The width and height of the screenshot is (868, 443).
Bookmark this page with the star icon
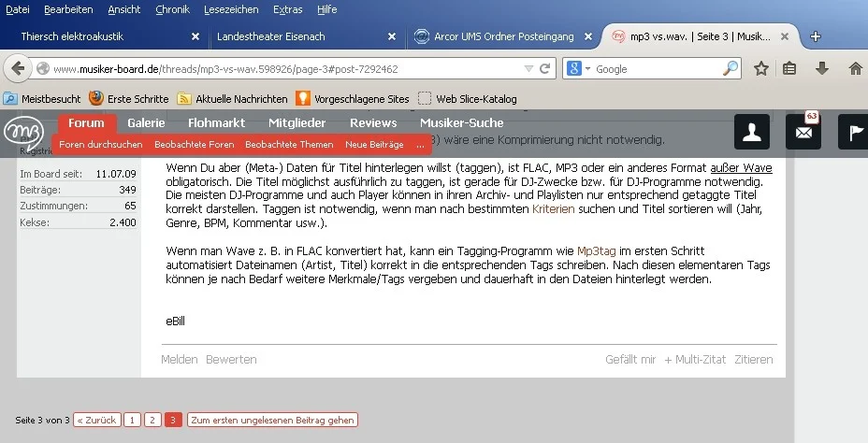click(x=761, y=68)
